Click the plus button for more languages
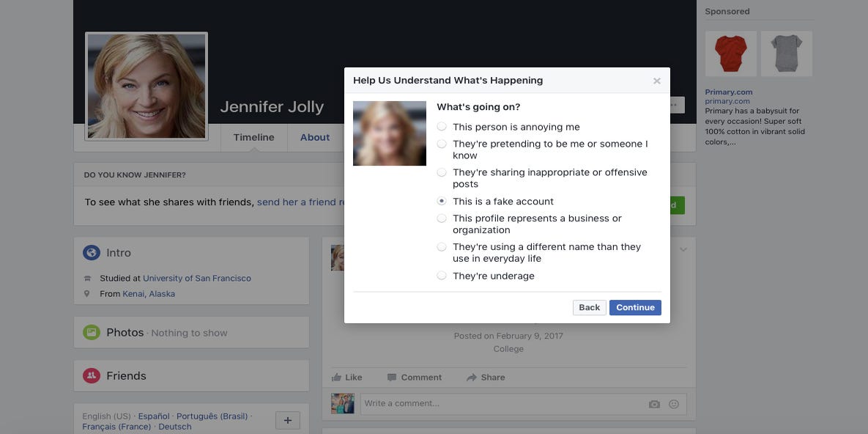This screenshot has height=434, width=868. (287, 420)
